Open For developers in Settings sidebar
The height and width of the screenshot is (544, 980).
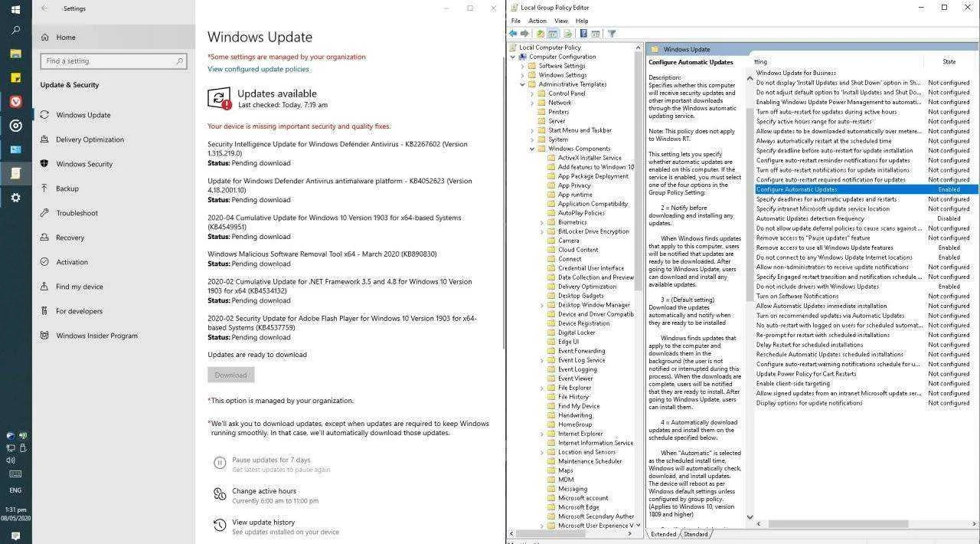(x=79, y=311)
